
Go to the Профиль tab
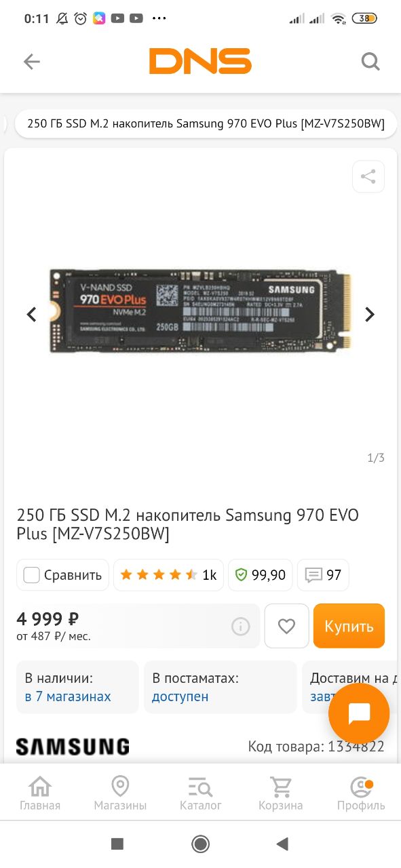(x=361, y=793)
